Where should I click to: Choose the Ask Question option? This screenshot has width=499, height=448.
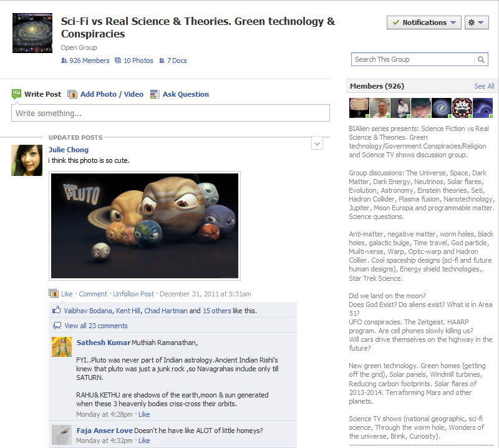[x=180, y=94]
